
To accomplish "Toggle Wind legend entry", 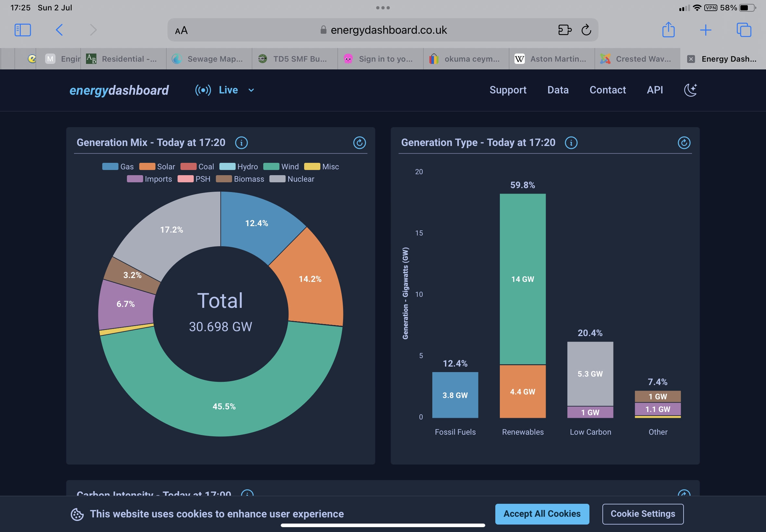I will [281, 167].
